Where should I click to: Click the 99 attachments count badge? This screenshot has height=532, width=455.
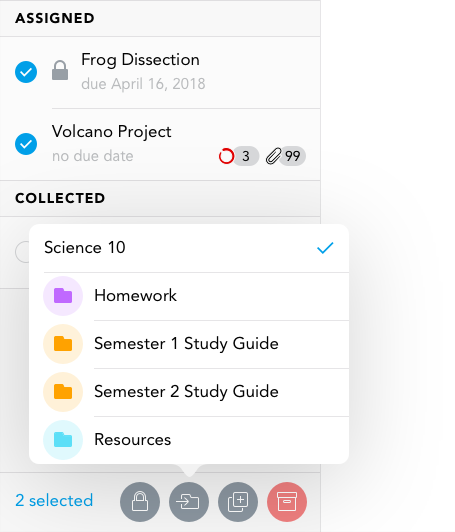pyautogui.click(x=292, y=156)
